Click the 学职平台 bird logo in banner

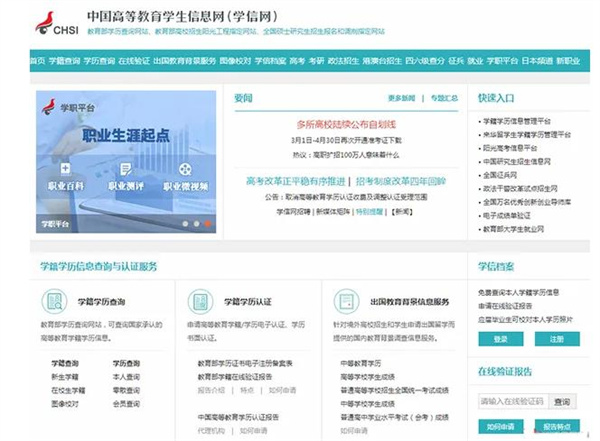click(x=49, y=108)
